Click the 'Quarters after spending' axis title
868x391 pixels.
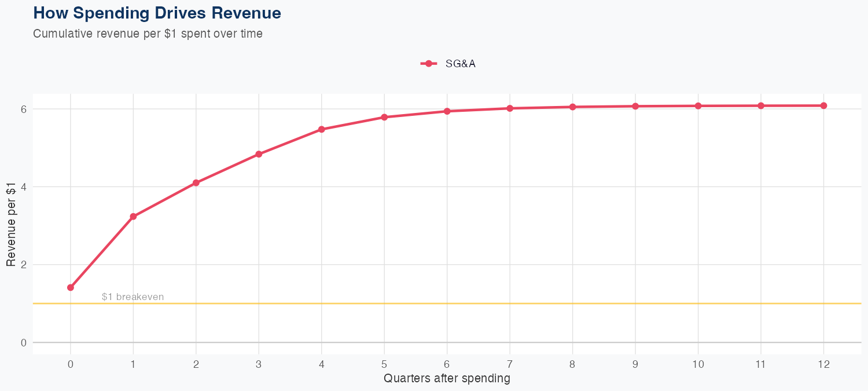pos(447,378)
